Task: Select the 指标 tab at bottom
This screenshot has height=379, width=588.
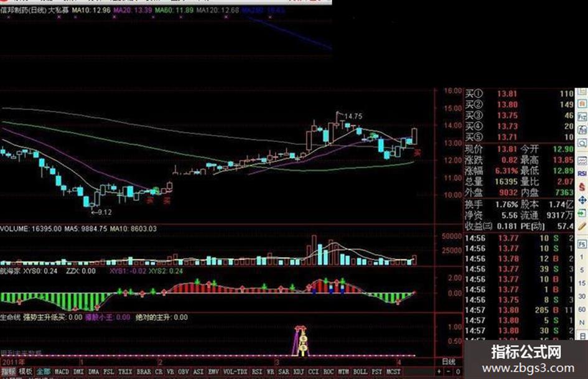Action: point(9,372)
